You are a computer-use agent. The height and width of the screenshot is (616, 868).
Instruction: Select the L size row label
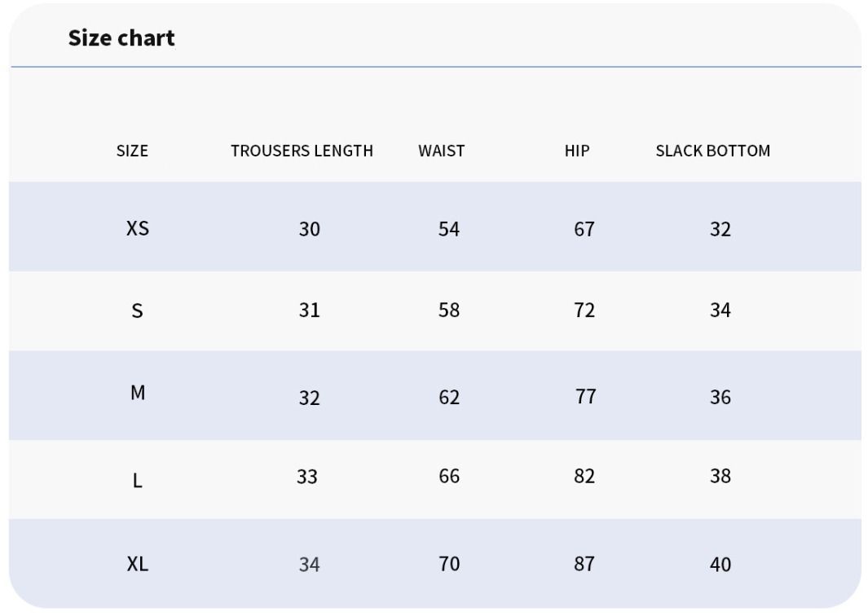138,480
